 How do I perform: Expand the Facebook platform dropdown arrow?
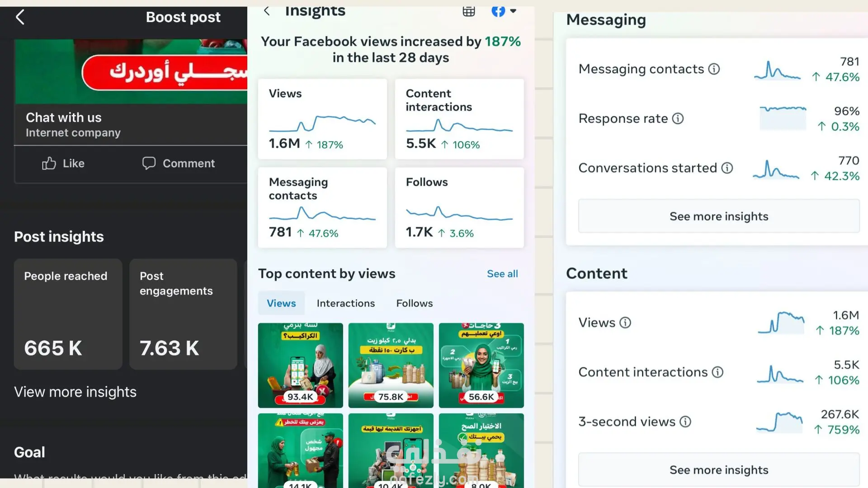click(x=513, y=11)
